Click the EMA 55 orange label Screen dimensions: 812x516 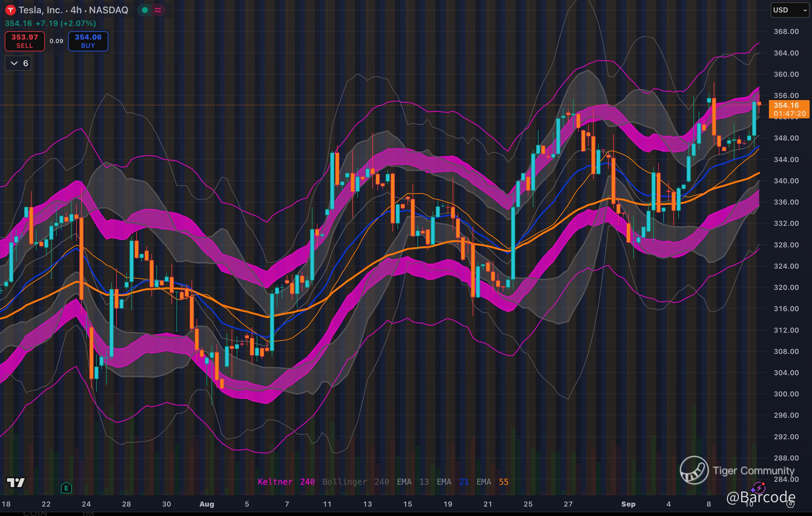(x=492, y=482)
